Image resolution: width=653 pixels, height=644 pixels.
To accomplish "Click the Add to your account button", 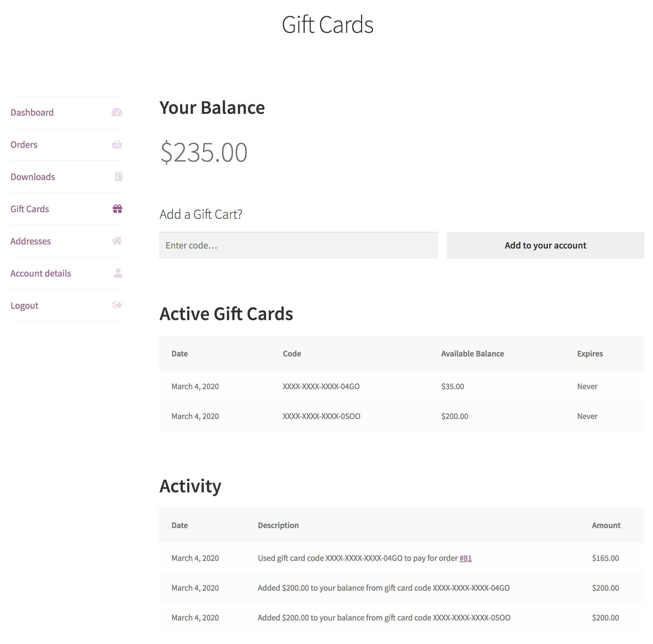I will click(x=545, y=245).
